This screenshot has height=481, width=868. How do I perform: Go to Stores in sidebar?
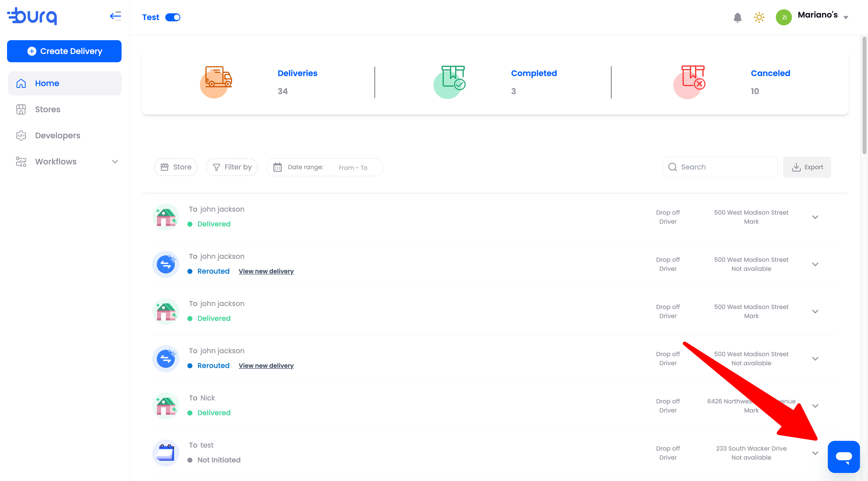coord(47,109)
